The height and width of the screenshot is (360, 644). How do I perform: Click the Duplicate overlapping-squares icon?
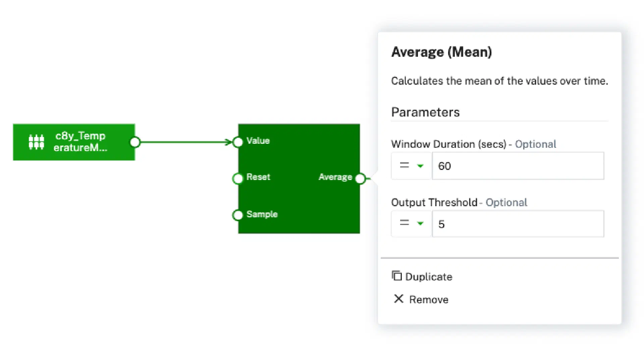[x=397, y=276]
